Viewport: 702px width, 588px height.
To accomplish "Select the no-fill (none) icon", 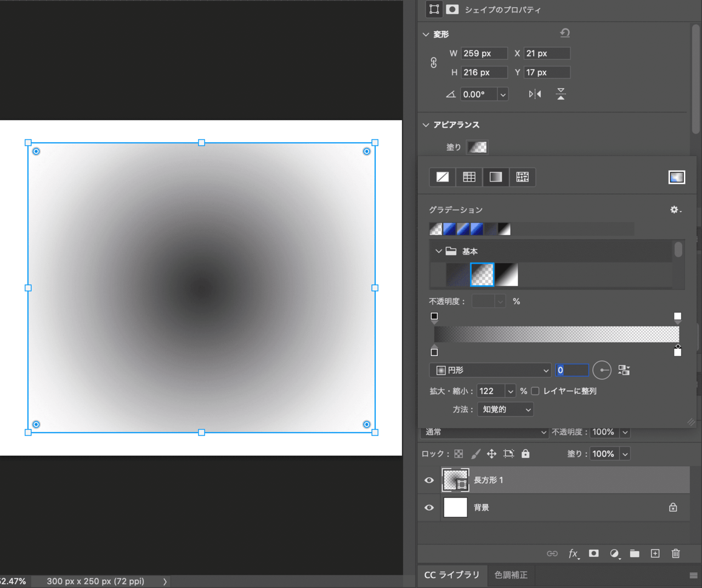I will click(443, 177).
